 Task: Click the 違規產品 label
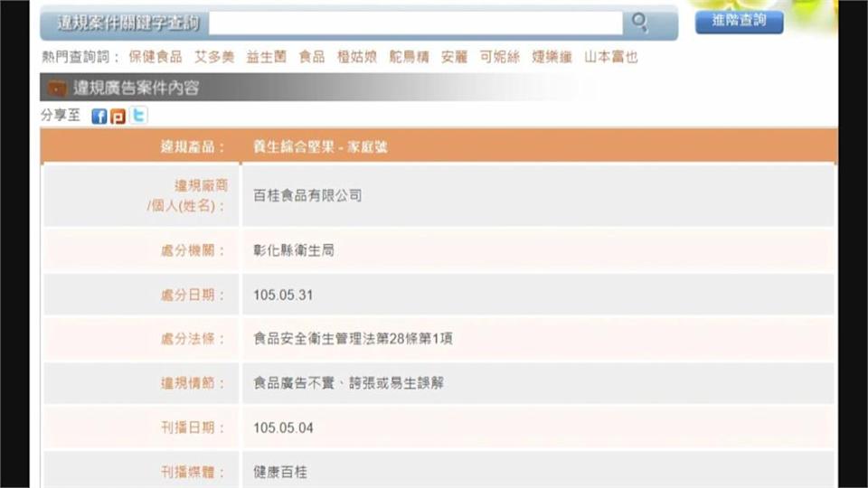(x=193, y=146)
